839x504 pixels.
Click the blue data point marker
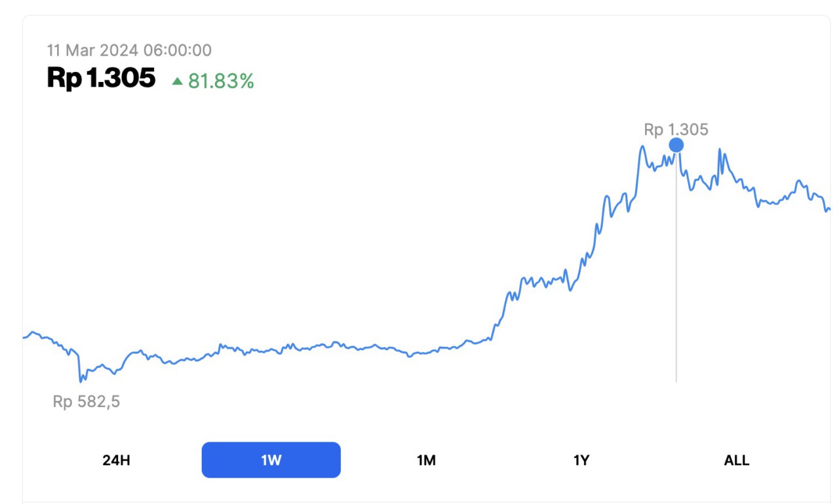[x=676, y=145]
